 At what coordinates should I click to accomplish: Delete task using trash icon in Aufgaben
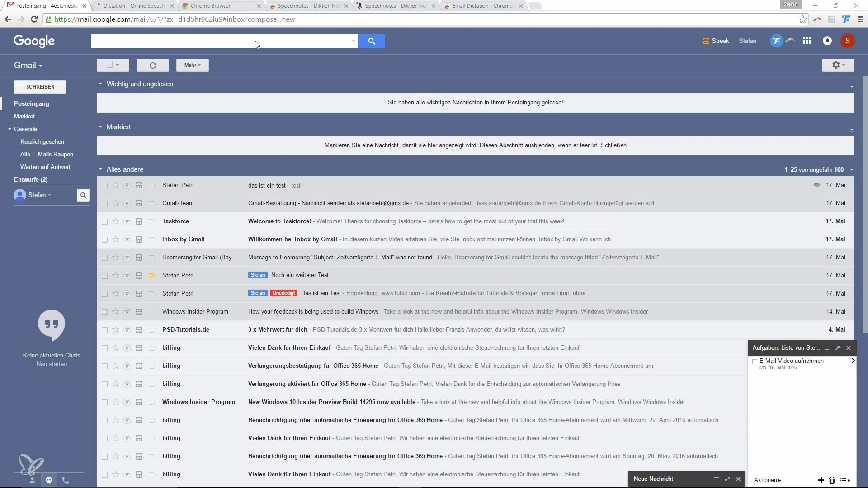click(x=832, y=480)
